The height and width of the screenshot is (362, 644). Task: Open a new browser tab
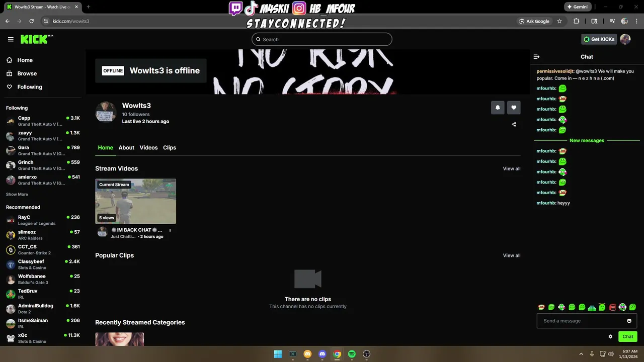click(x=89, y=7)
